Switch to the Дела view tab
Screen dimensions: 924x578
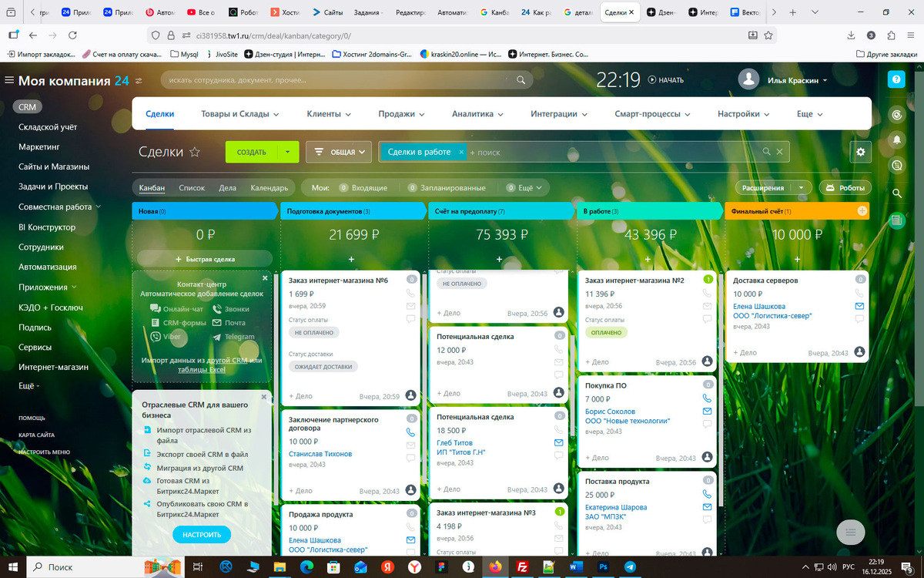pos(228,187)
